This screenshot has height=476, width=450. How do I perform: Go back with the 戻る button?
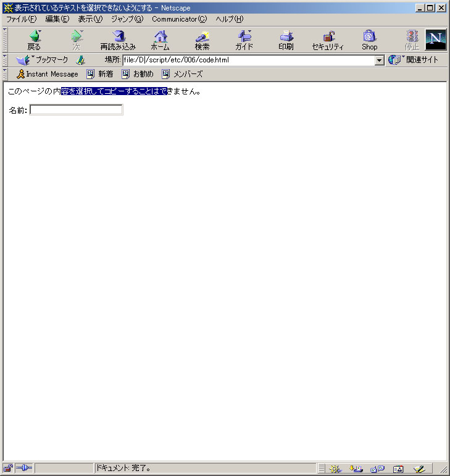pyautogui.click(x=34, y=40)
